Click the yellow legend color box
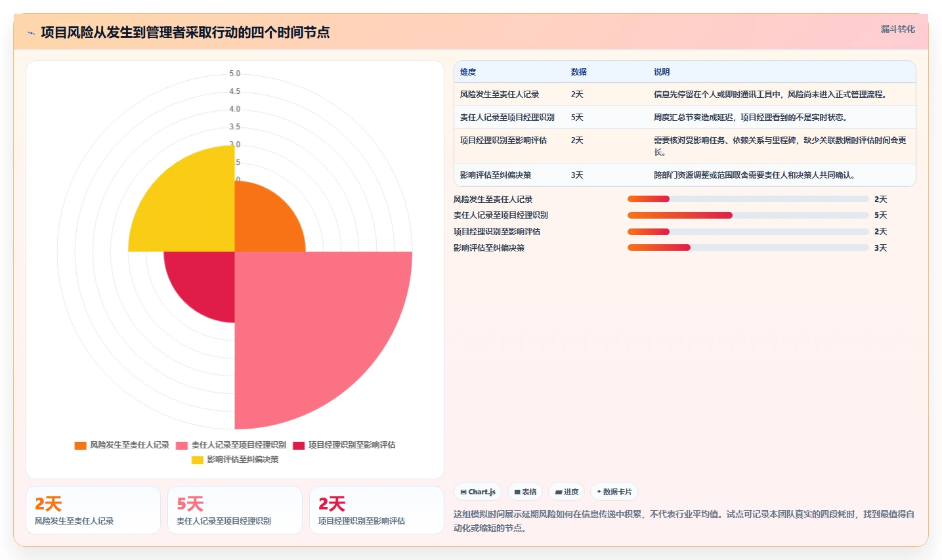 (x=198, y=460)
